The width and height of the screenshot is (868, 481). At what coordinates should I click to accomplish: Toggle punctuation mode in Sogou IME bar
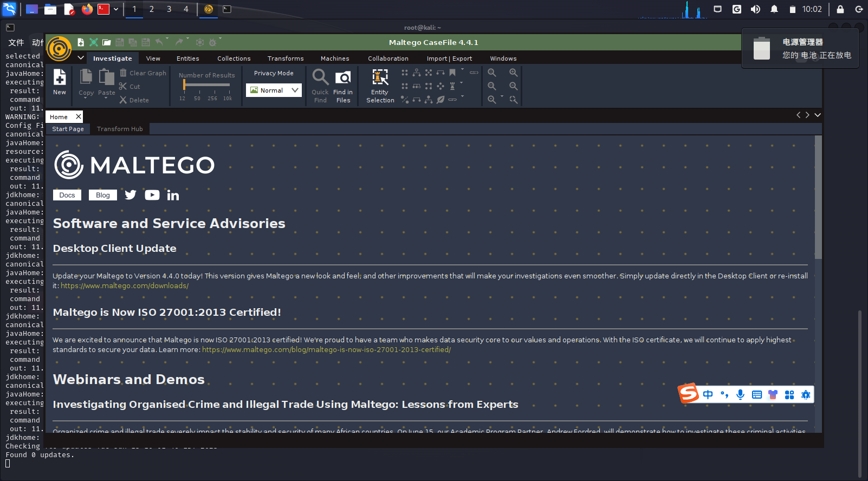[x=724, y=394]
